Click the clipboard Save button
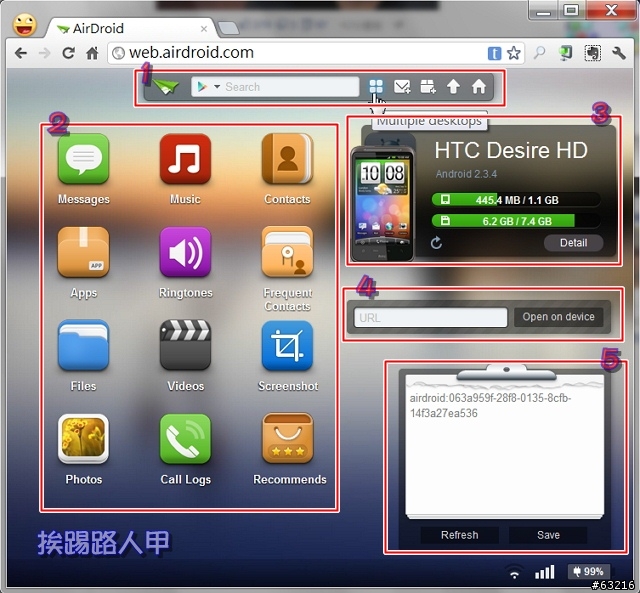This screenshot has width=640, height=593. pos(548,535)
